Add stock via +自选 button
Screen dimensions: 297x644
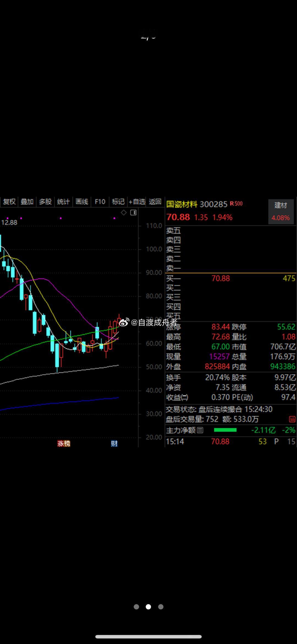[x=137, y=202]
